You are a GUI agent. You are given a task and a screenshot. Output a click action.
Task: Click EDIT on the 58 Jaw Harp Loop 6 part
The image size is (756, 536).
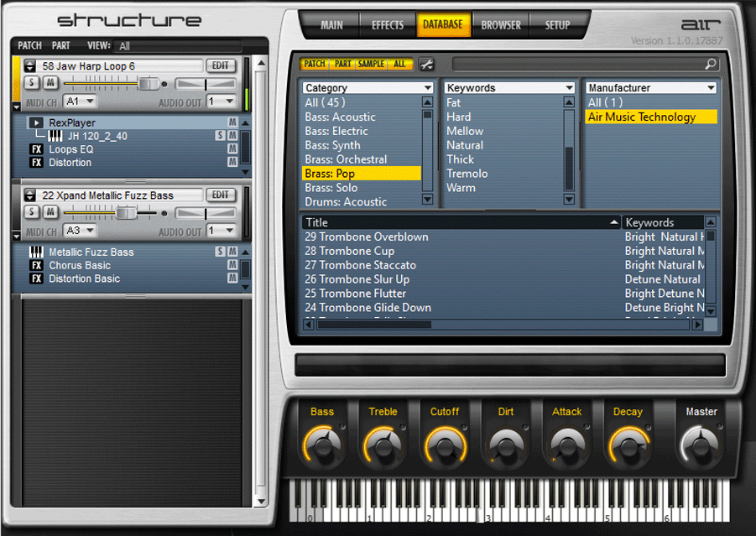222,65
